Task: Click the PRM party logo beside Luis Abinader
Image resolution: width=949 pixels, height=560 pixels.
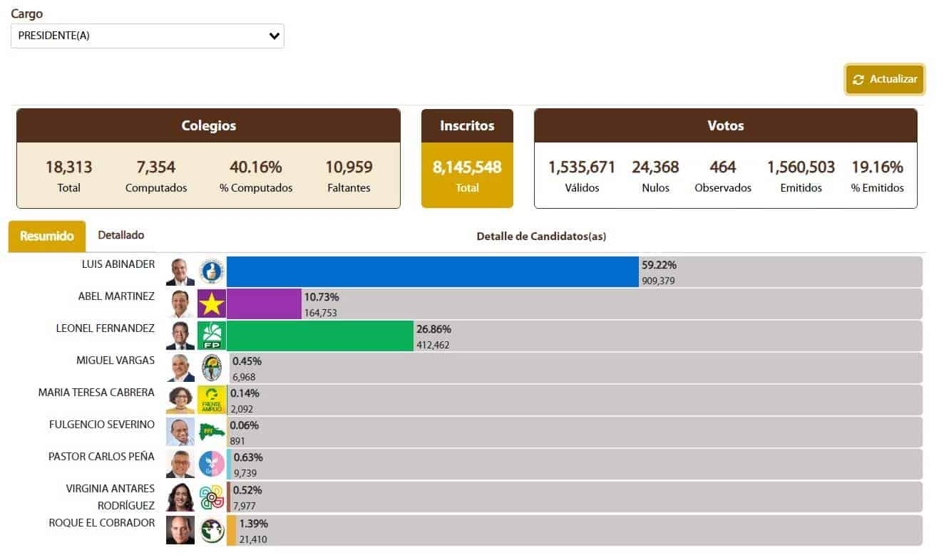Action: pos(212,271)
